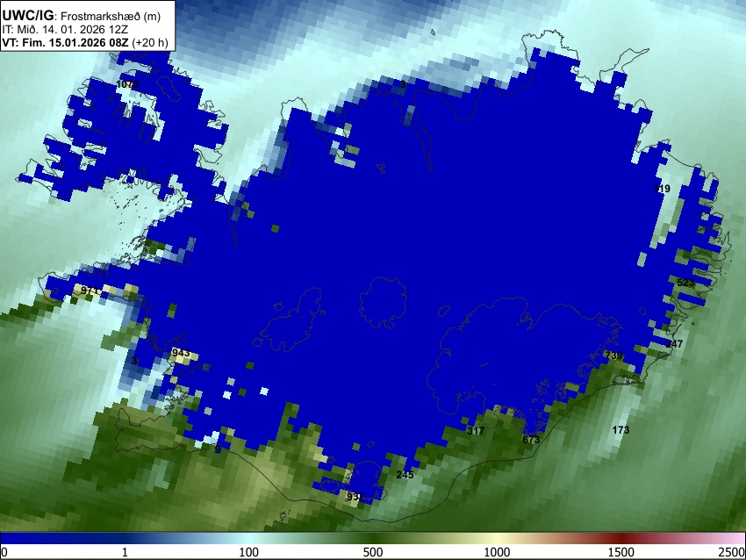746x560 pixels.
Task: Click the value '3' on the north coast
Action: [403, 84]
